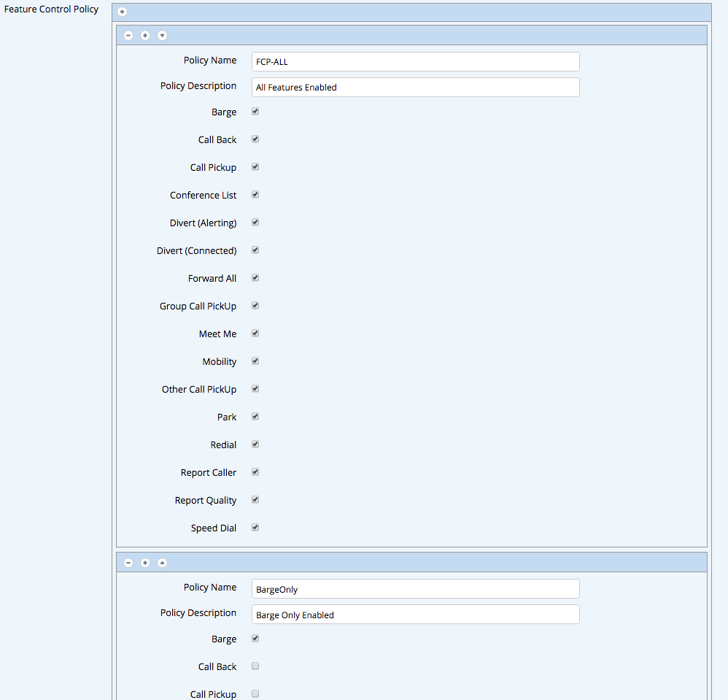Viewport: 728px width, 700px height.
Task: Move the BargeOnly policy up with its arrow icon
Action: tap(162, 563)
